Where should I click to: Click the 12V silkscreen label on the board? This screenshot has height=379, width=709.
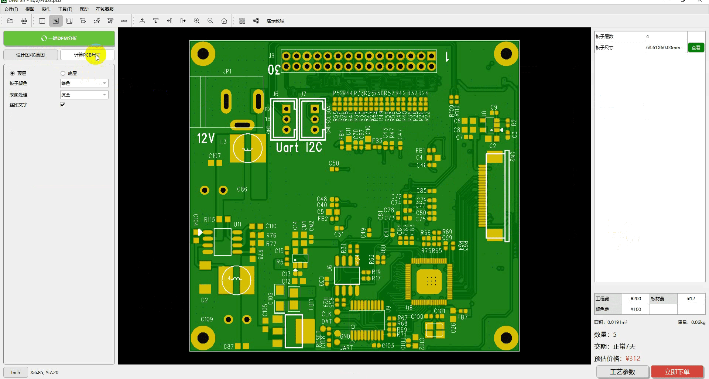205,138
